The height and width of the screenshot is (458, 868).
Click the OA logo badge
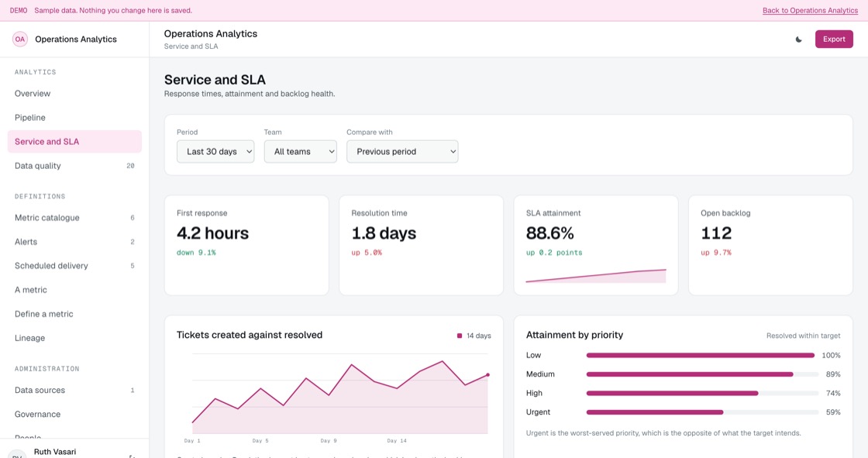click(20, 40)
